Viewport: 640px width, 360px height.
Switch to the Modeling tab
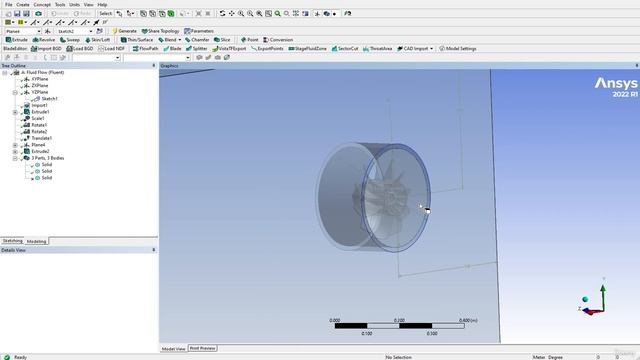(36, 241)
